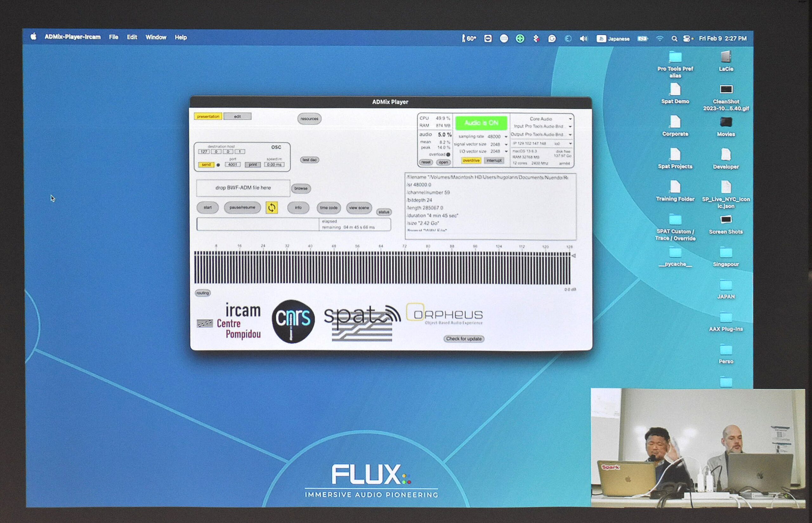Viewport: 812px width, 523px height.
Task: Select the Movies desktop icon
Action: [x=726, y=127]
